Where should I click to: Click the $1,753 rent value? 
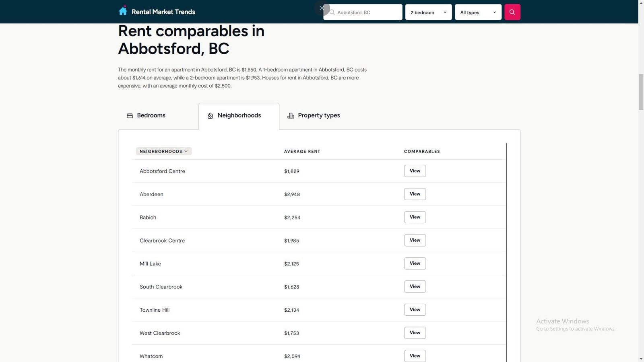tap(291, 333)
